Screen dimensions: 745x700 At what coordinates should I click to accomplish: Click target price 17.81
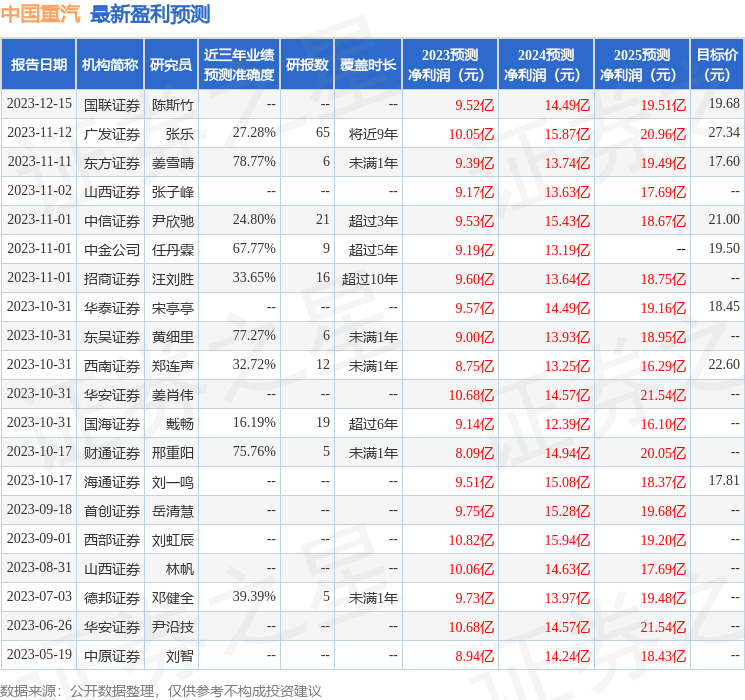[x=724, y=480]
